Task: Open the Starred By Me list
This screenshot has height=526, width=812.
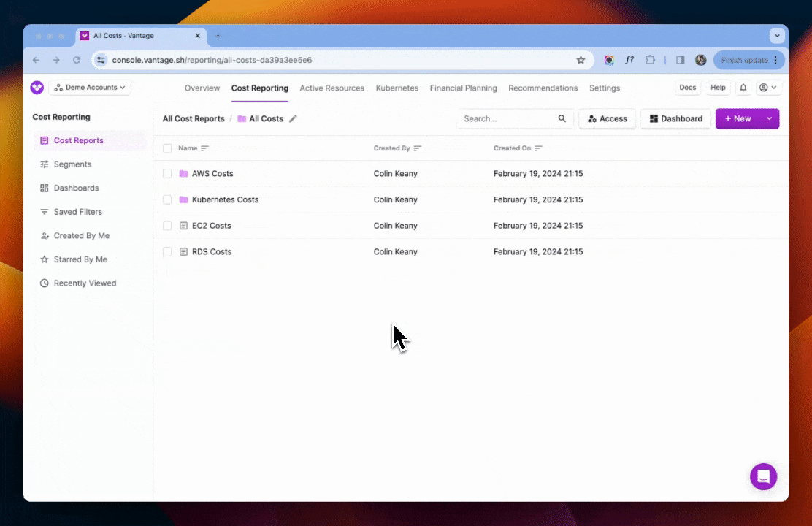Action: coord(80,259)
